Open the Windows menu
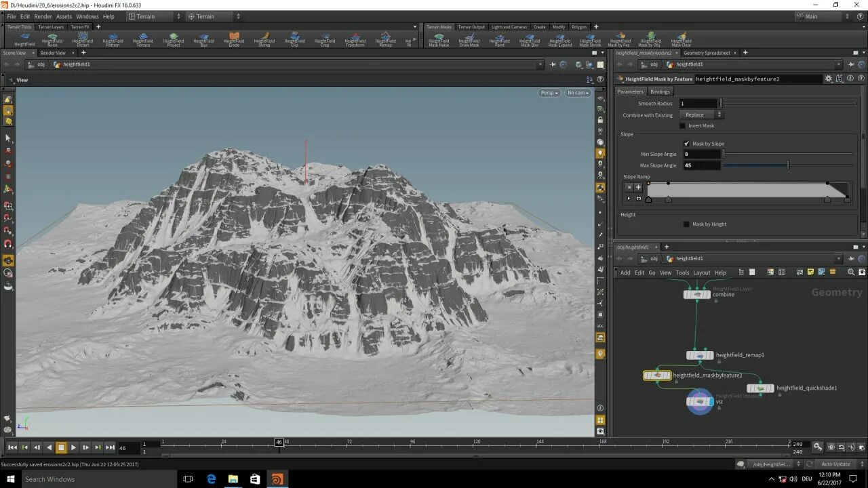The width and height of the screenshot is (868, 488). point(87,16)
